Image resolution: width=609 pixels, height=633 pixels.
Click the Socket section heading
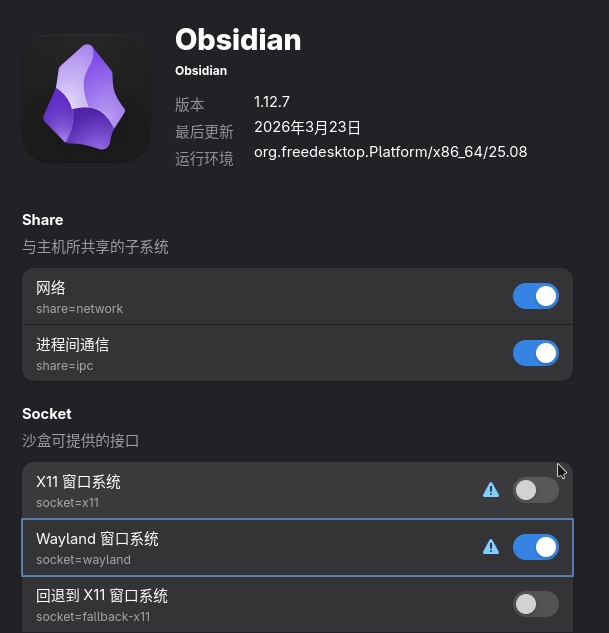47,414
